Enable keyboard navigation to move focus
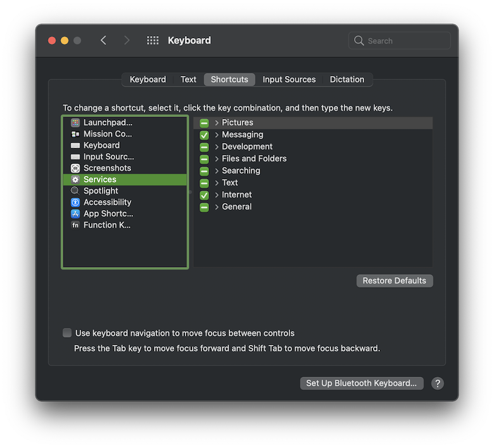The width and height of the screenshot is (494, 448). click(x=67, y=333)
